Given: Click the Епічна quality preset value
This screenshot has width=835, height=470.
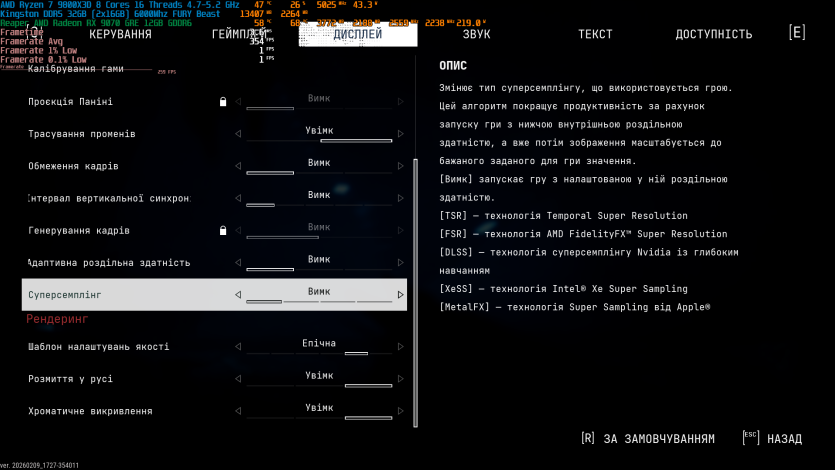Looking at the screenshot, I should [319, 343].
